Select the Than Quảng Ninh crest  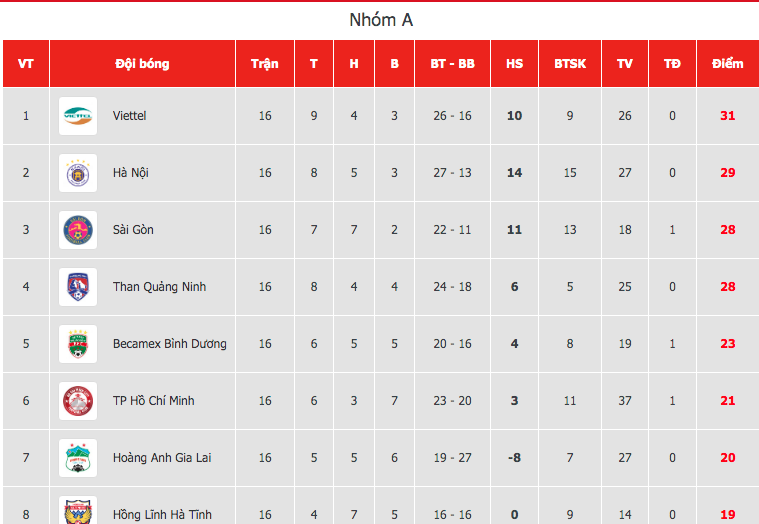78,287
